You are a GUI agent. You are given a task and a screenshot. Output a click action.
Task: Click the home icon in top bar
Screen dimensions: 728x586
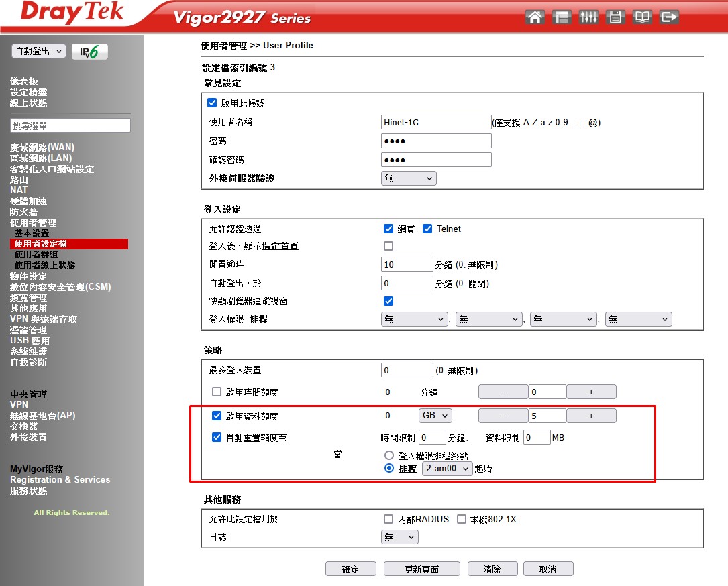[535, 17]
